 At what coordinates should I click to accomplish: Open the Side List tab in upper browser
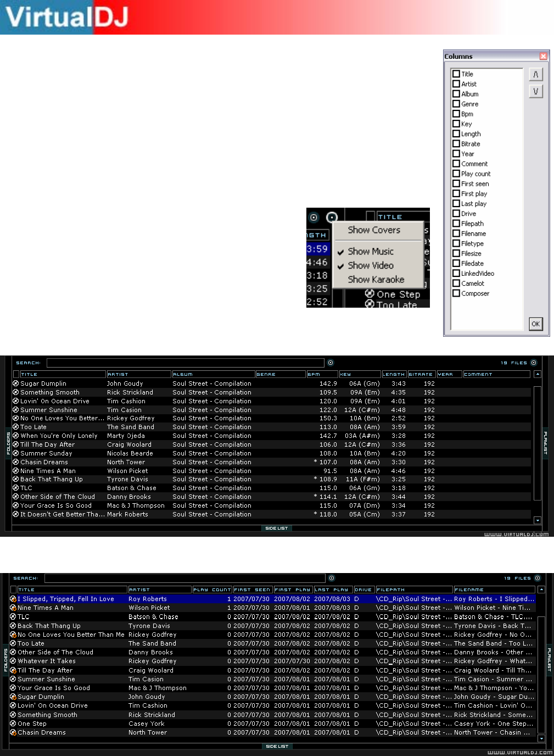tap(276, 528)
